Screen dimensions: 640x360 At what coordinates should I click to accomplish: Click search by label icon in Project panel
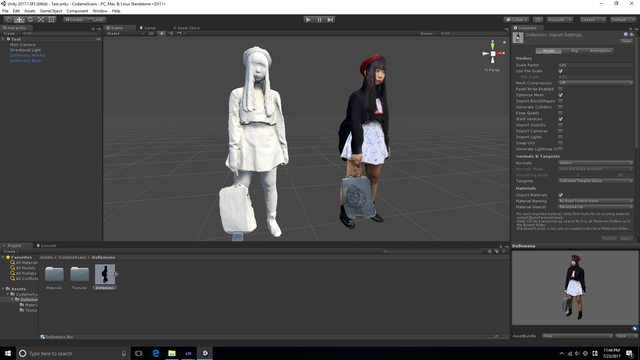pyautogui.click(x=497, y=251)
